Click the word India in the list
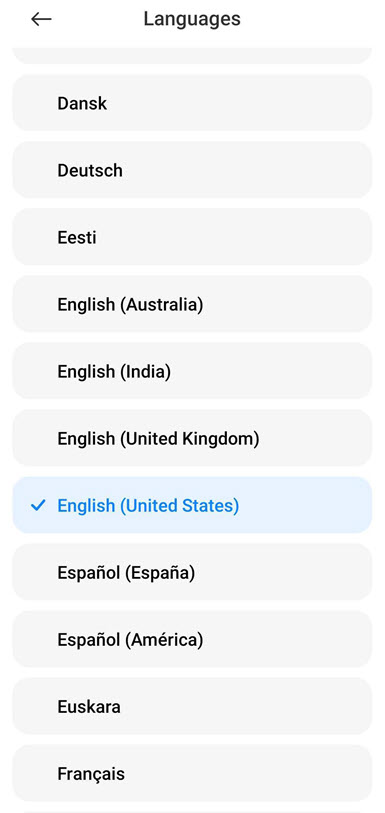Screen dimensions: 385x813 (x=145, y=372)
